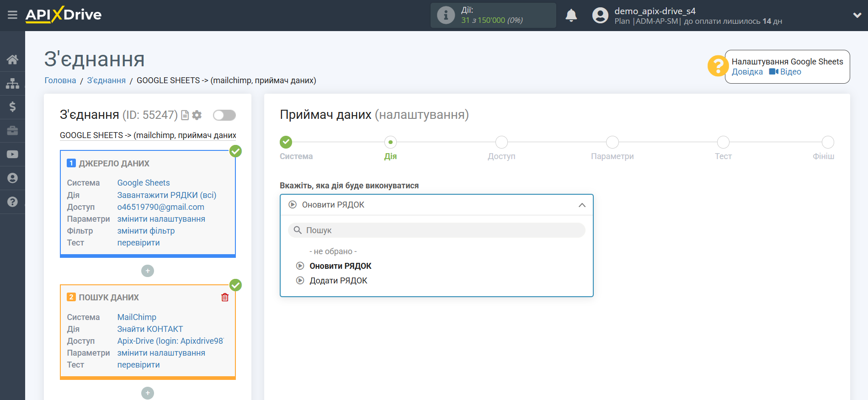Click the o46519790@gmail.com access link
The image size is (868, 400).
(x=160, y=207)
